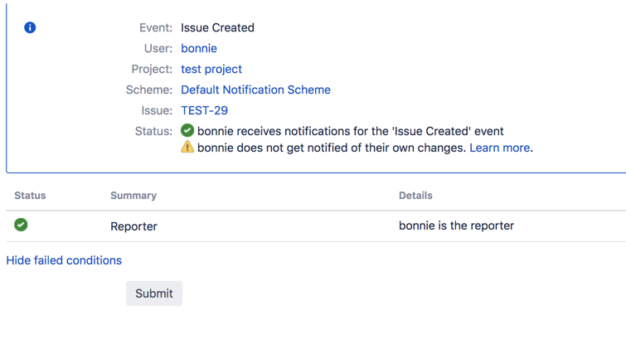Click the Summary column header
626x364 pixels.
[x=133, y=196]
